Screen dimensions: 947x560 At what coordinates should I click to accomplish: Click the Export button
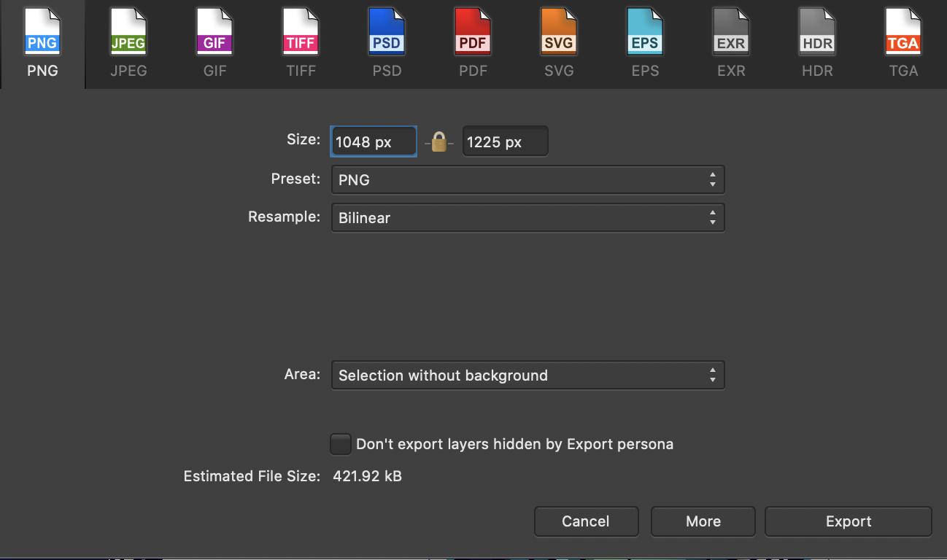click(848, 521)
